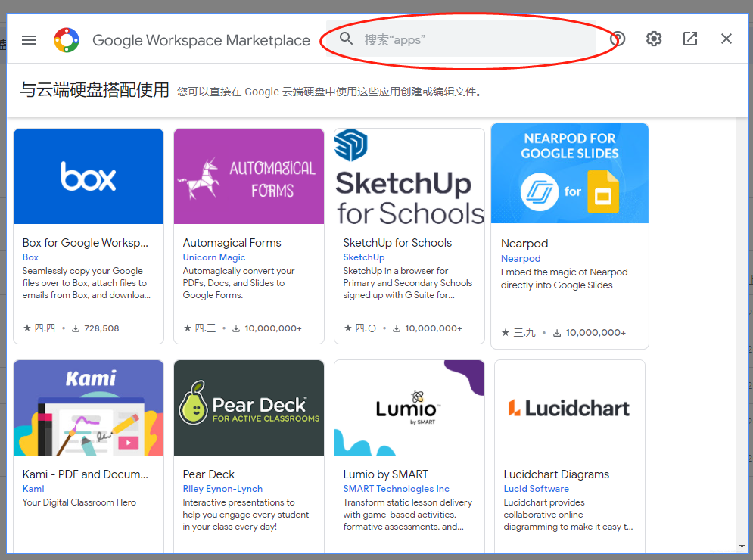Screen dimensions: 753x560
Task: Open the SMART Technologies Inc link
Action: point(396,488)
